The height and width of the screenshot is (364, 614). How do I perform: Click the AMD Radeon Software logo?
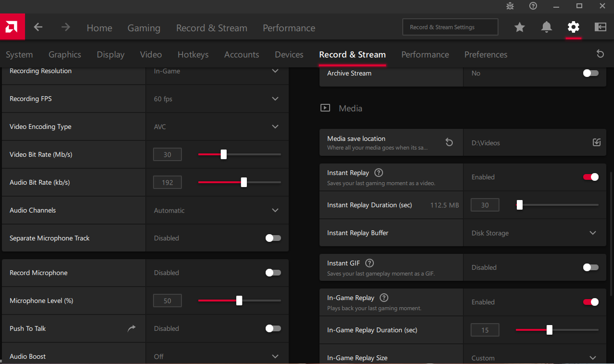coord(12,27)
